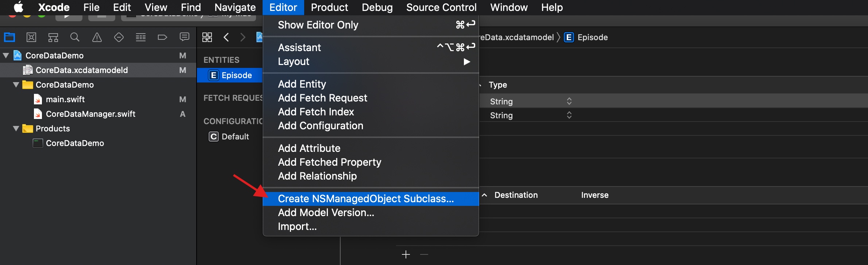Collapse the Products folder group

pos(16,128)
